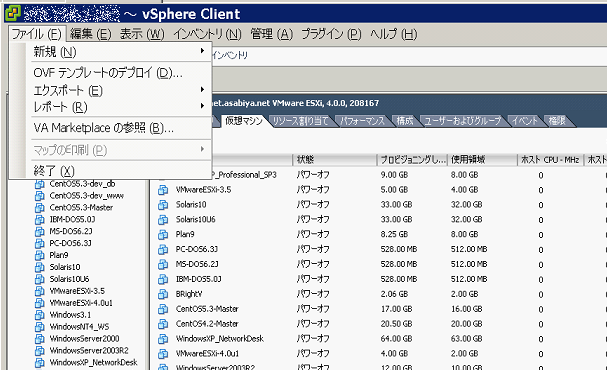Screen dimensions: 607x370
Task: Click VM icon beside IBM-DOS5.0J in tree
Action: pos(39,220)
